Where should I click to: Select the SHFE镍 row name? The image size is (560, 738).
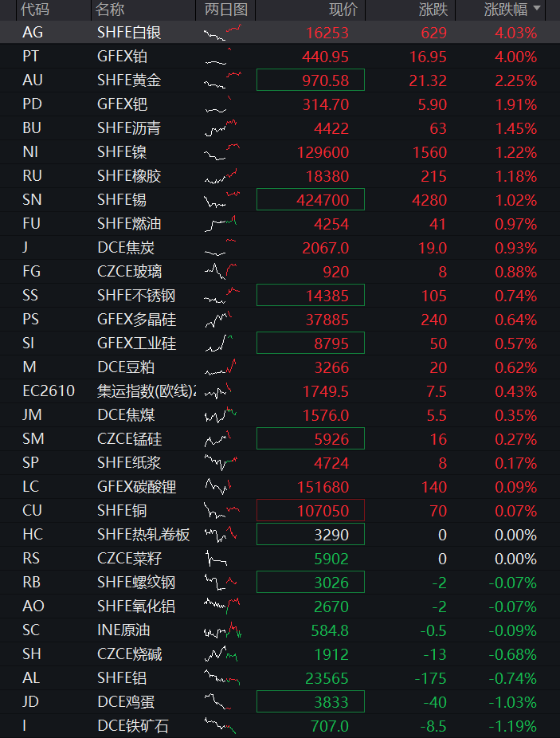[122, 152]
